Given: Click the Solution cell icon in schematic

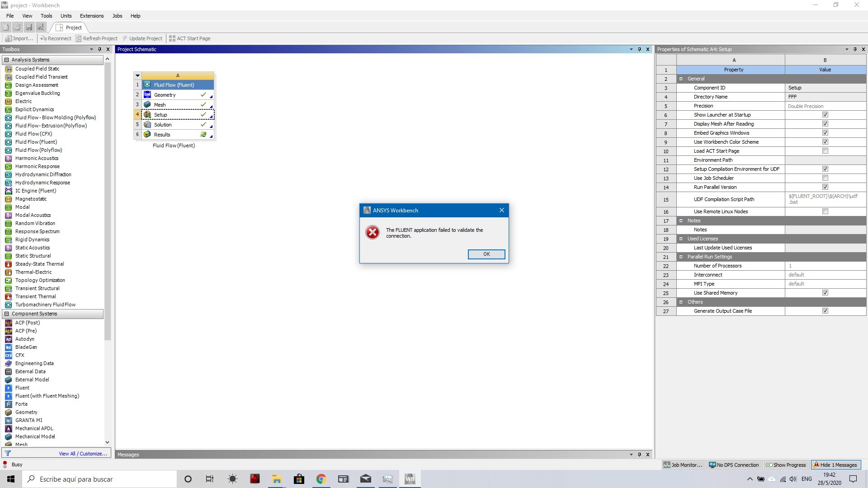Looking at the screenshot, I should click(x=147, y=124).
